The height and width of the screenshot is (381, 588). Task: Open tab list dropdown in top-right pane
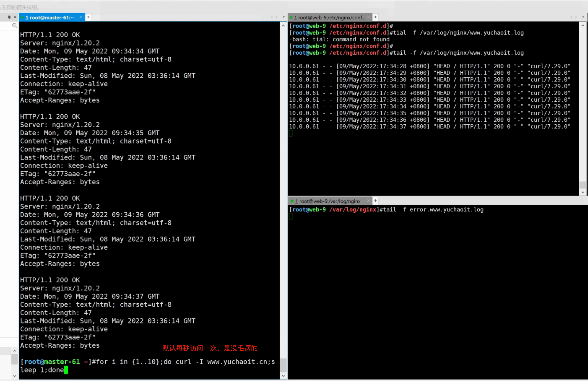(x=583, y=17)
